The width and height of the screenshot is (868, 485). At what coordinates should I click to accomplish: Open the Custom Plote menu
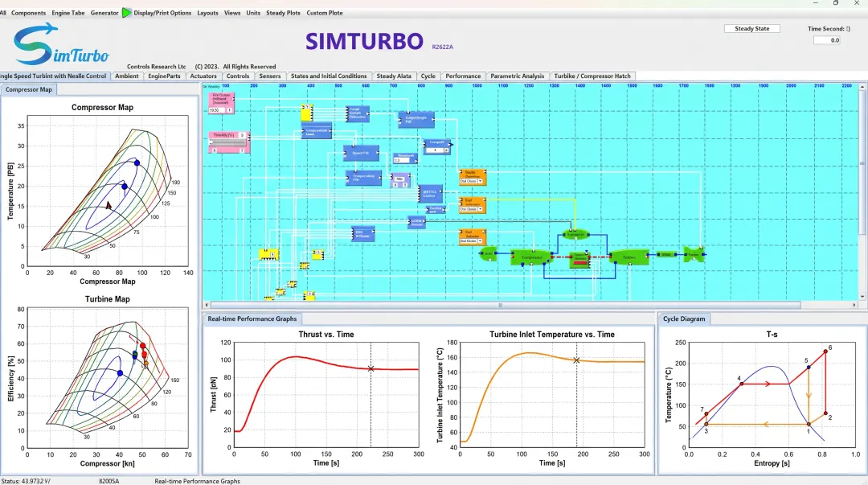(325, 13)
